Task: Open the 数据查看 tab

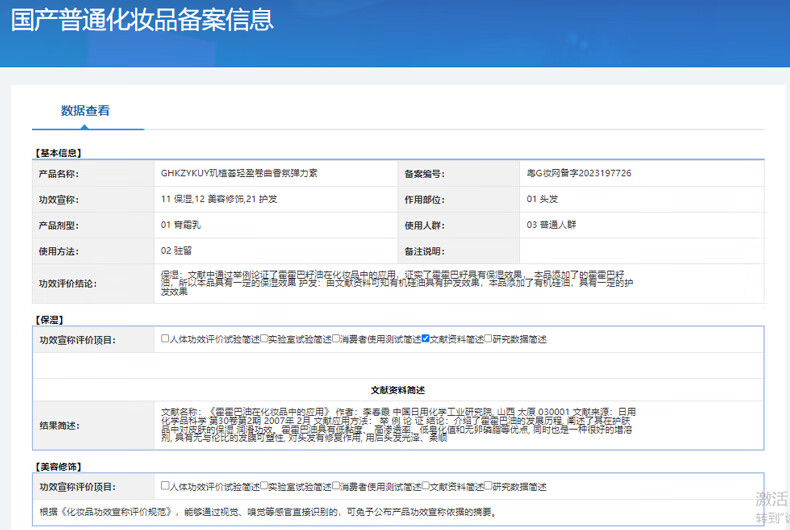Action: [x=86, y=111]
